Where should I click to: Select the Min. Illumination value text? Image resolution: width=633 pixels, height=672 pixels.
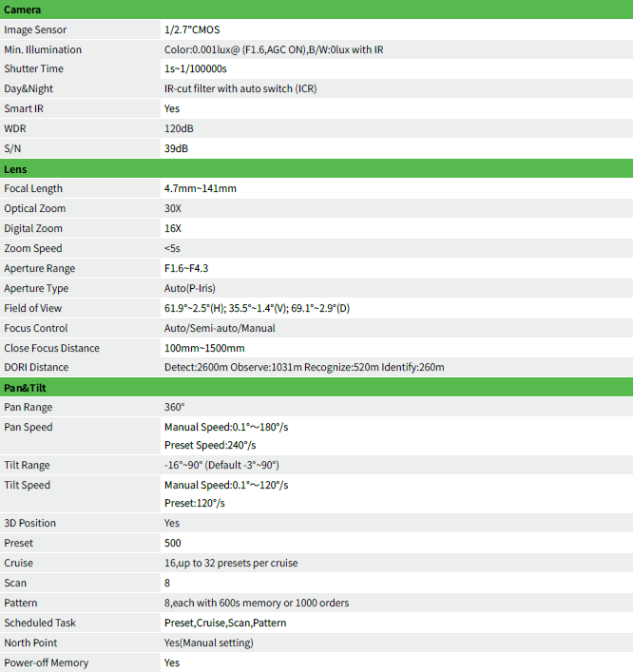pyautogui.click(x=274, y=49)
